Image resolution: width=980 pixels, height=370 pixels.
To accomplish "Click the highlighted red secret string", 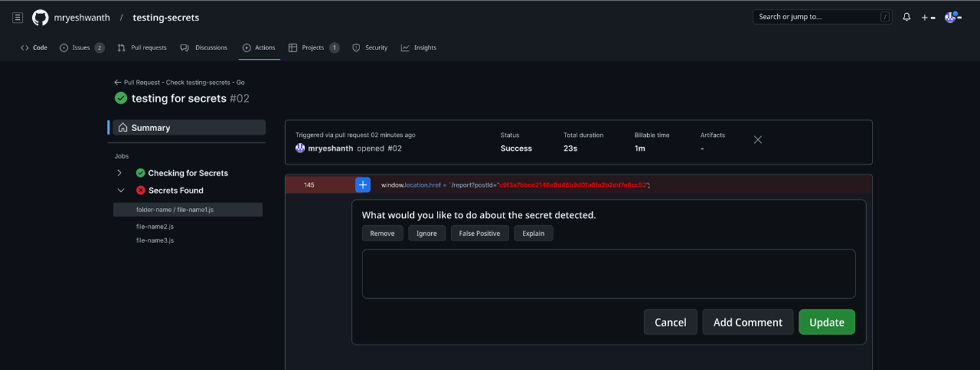I will pyautogui.click(x=573, y=185).
